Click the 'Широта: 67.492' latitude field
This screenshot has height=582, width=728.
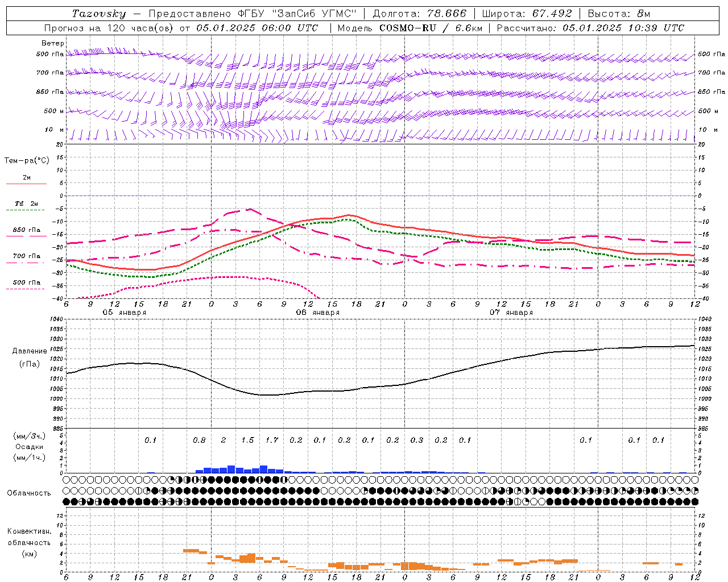click(x=527, y=14)
